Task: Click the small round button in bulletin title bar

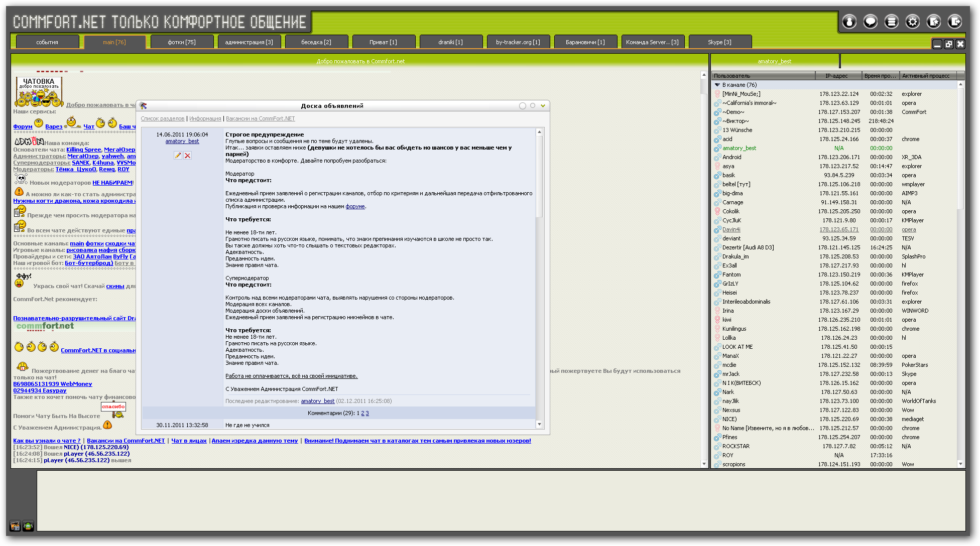Action: (x=533, y=105)
